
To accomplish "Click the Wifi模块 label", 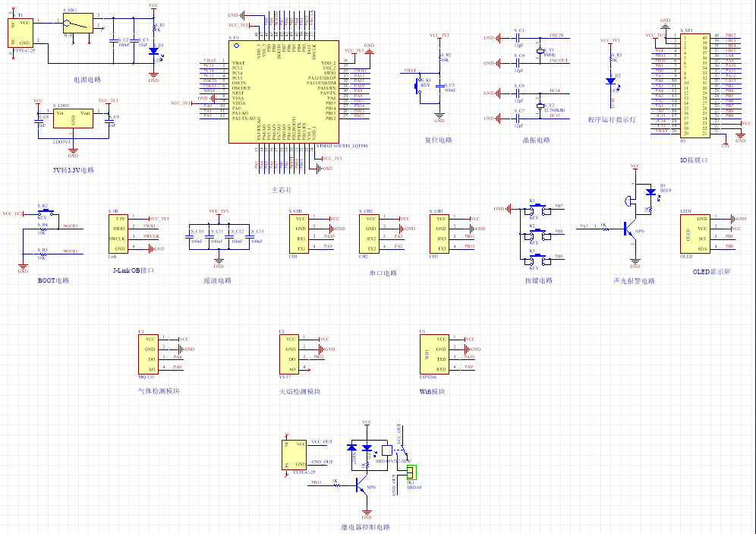I will point(432,391).
